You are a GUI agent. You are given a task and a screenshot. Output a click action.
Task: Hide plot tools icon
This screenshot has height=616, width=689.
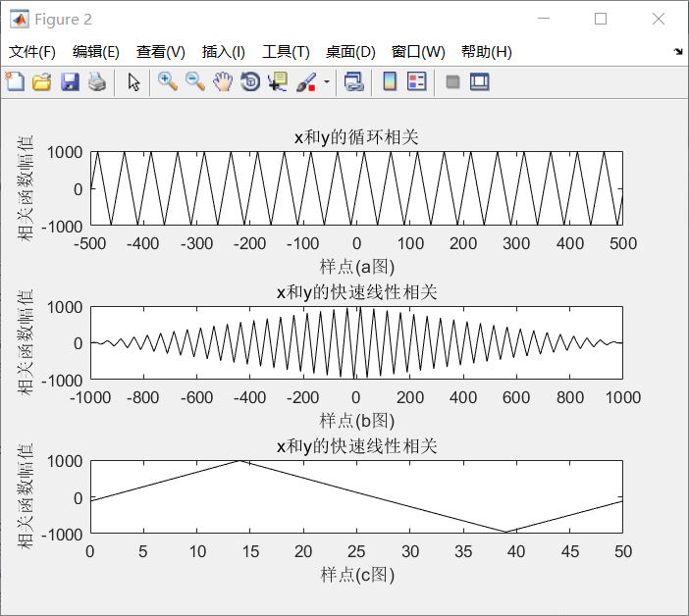pyautogui.click(x=452, y=81)
